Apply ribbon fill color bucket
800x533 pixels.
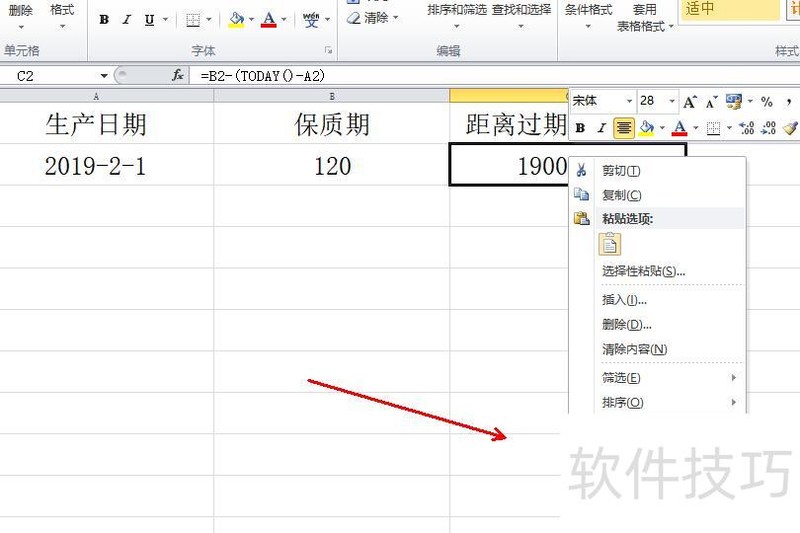[x=236, y=20]
